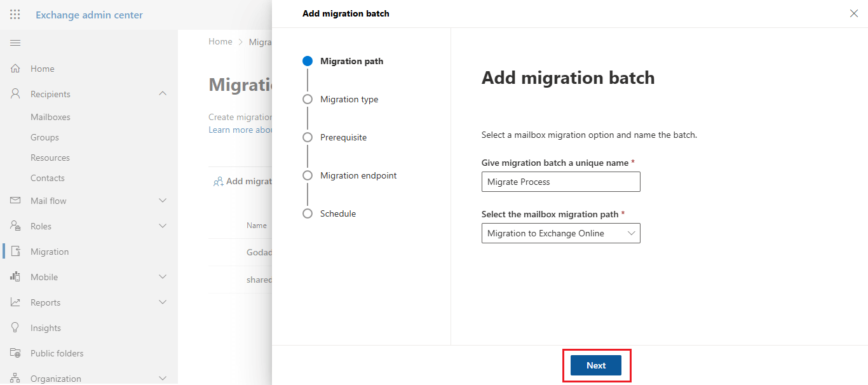
Task: Select the Schedule step circle
Action: [308, 213]
